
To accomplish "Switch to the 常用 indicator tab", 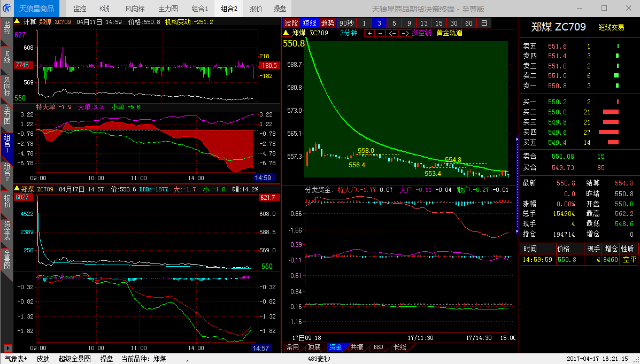I will pos(292,347).
